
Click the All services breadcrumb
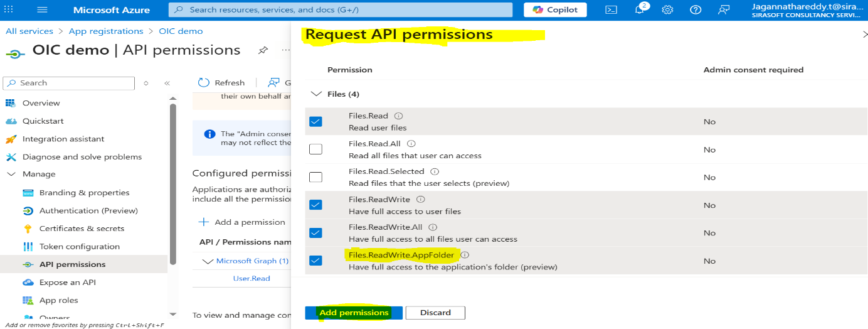(29, 31)
